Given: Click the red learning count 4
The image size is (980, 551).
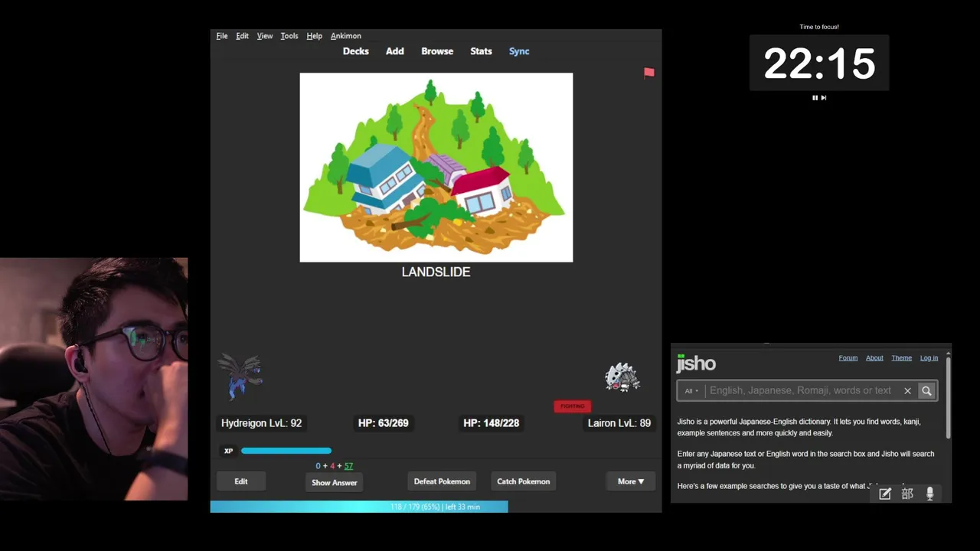Looking at the screenshot, I should click(332, 466).
